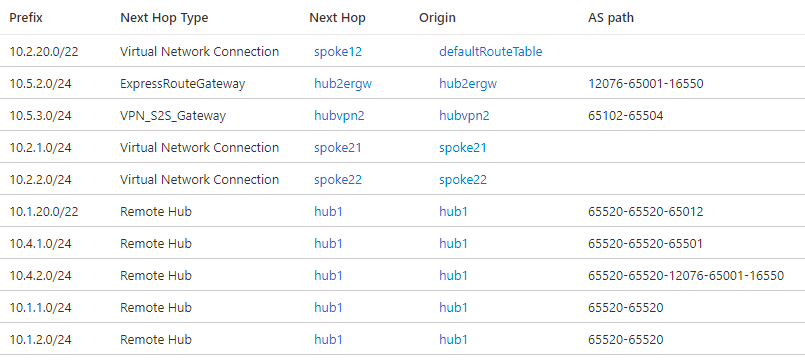
Task: Select spoke21 in the Next Hop column
Action: click(x=338, y=148)
